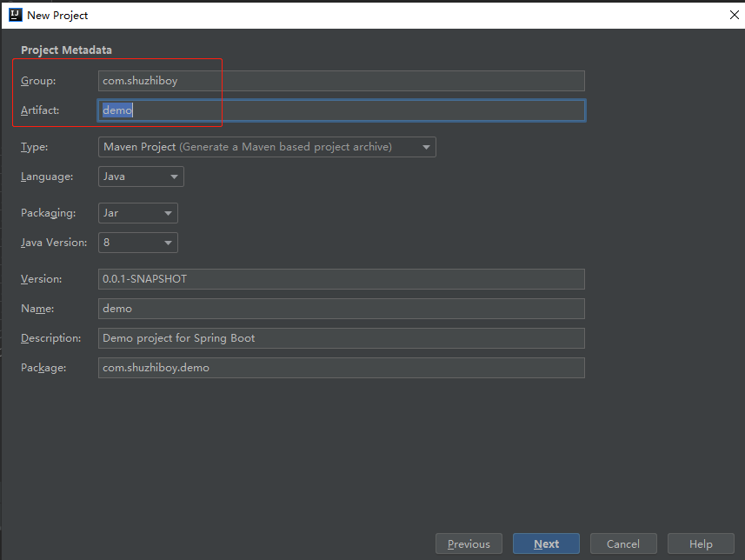The height and width of the screenshot is (560, 745).
Task: Open the Type dropdown for Maven Project
Action: tap(267, 147)
